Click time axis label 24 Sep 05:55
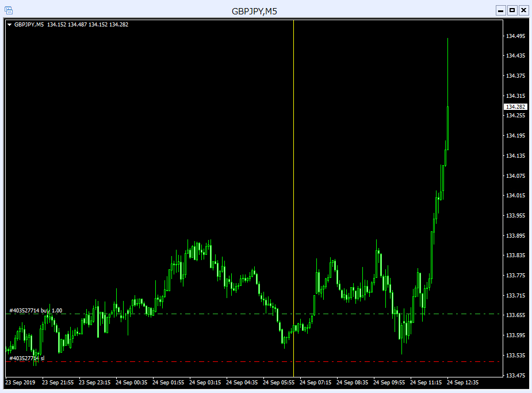 click(x=278, y=383)
